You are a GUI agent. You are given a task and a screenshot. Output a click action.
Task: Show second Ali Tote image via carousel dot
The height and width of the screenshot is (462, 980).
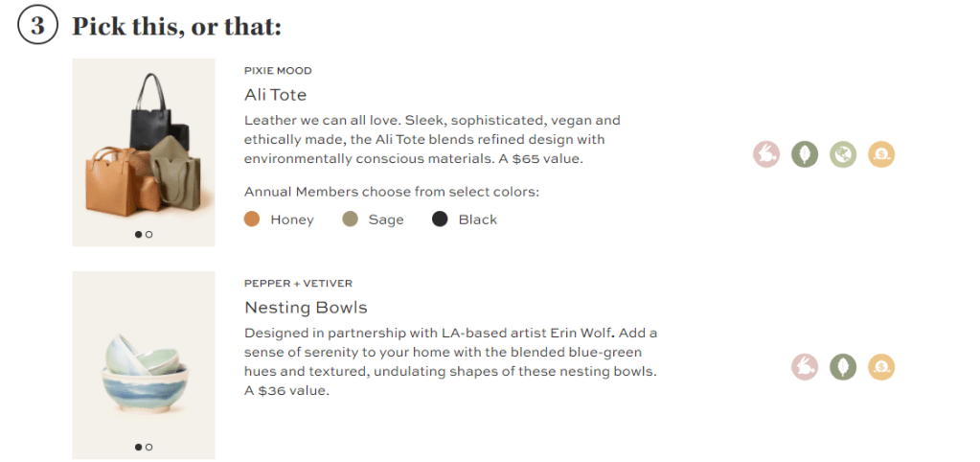[149, 234]
